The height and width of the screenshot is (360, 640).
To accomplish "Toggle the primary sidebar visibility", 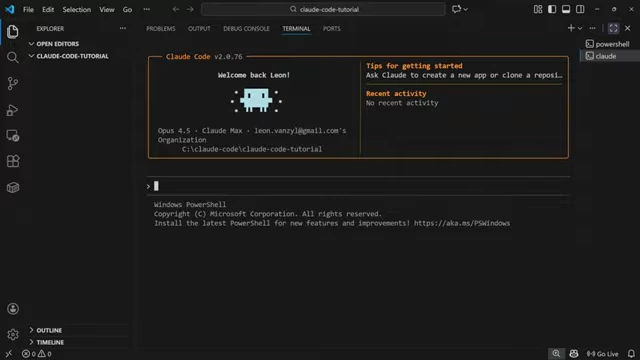I will (552, 9).
